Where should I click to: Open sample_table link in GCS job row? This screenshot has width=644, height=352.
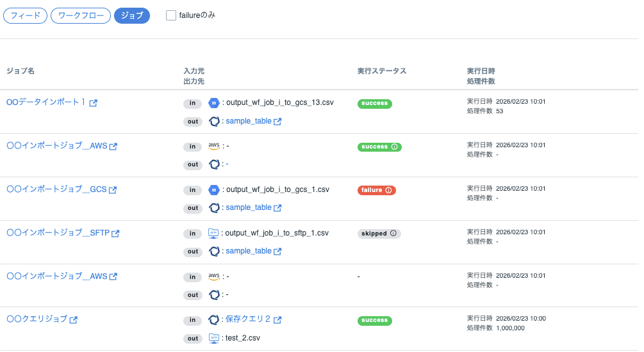(249, 207)
